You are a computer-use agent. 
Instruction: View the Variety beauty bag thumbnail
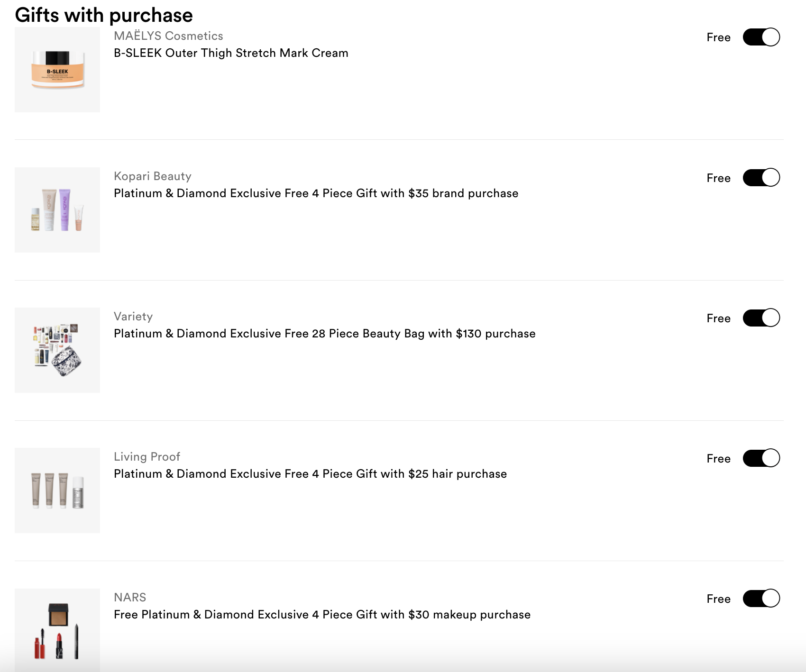point(57,350)
